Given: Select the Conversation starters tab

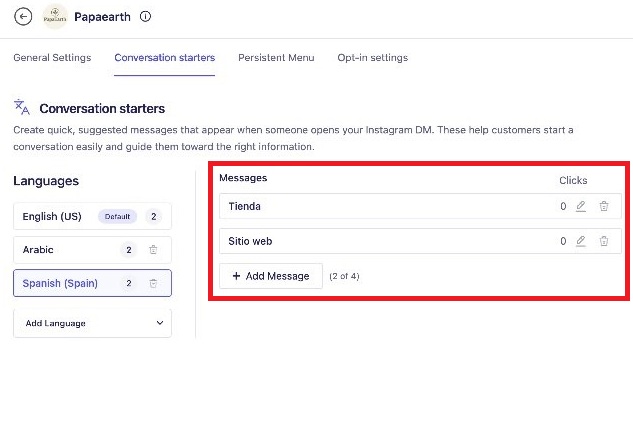Looking at the screenshot, I should click(164, 58).
